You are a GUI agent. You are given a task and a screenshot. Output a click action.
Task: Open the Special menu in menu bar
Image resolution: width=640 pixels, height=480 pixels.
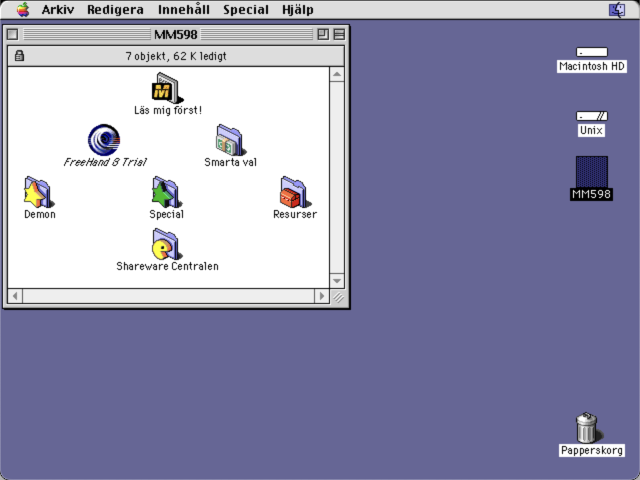pos(246,10)
